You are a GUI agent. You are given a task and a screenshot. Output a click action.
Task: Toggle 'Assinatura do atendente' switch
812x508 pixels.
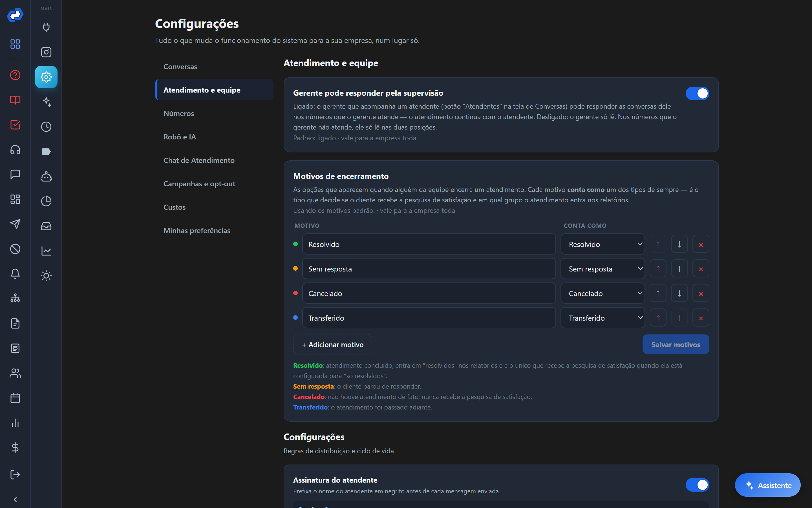click(x=697, y=485)
